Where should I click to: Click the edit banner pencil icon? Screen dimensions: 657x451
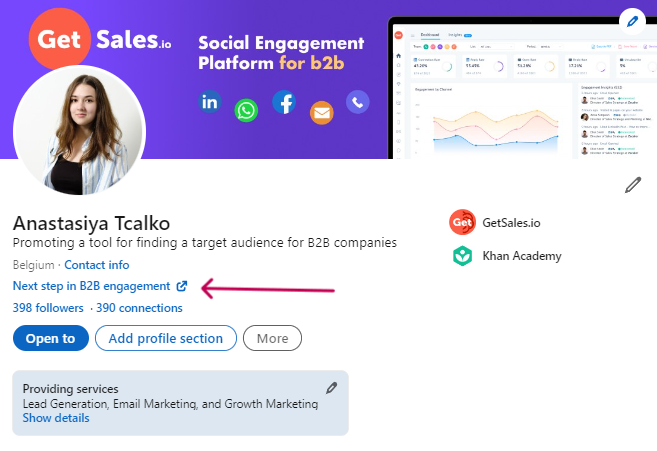[632, 20]
